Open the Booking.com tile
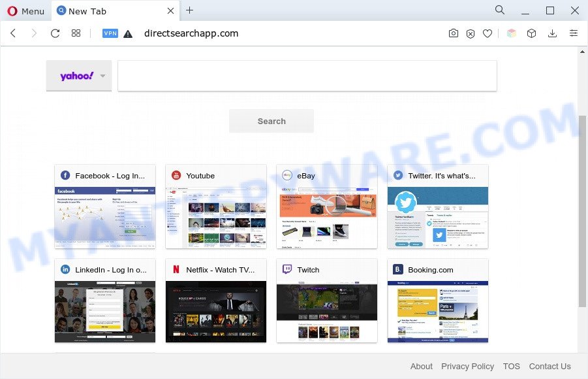The width and height of the screenshot is (588, 379). pos(438,301)
